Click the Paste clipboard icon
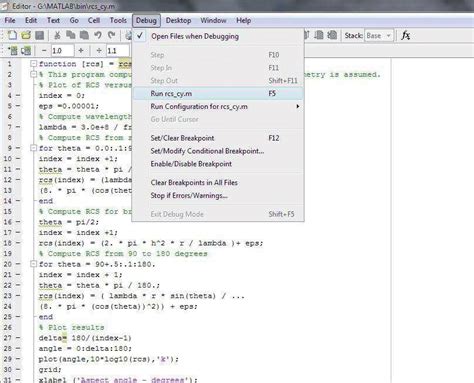 [x=84, y=35]
